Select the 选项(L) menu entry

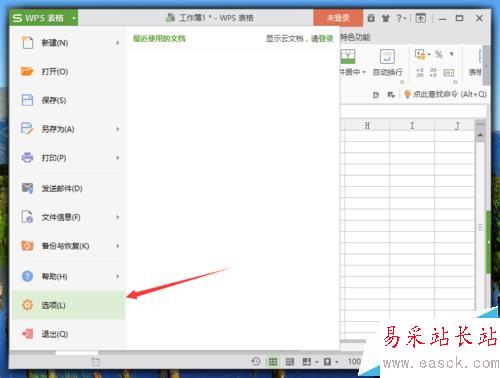point(69,305)
